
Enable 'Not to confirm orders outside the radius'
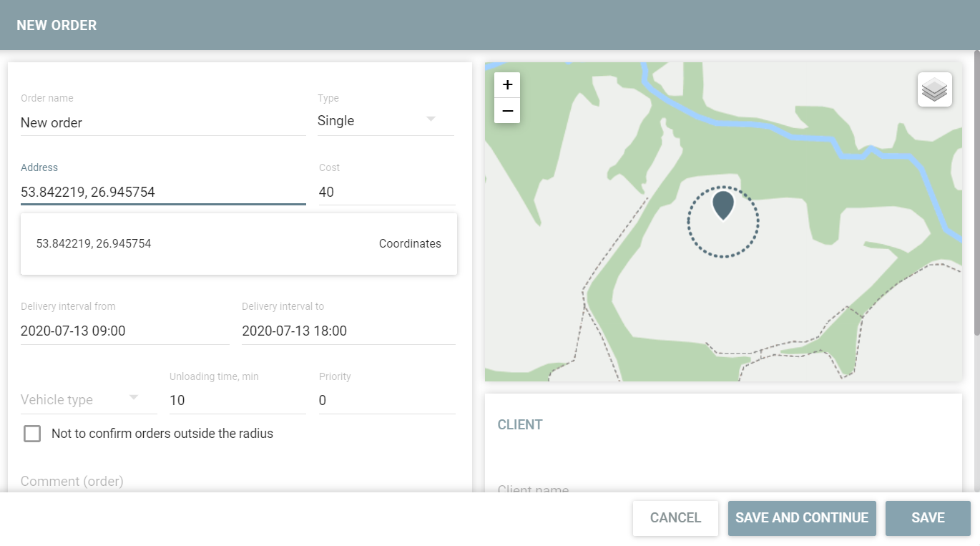tap(32, 434)
